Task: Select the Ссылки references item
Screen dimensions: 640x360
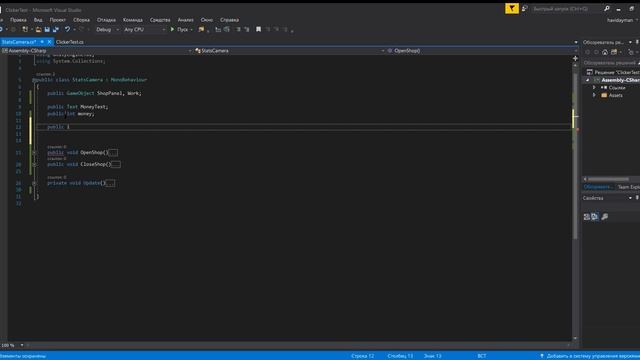Action: point(616,88)
